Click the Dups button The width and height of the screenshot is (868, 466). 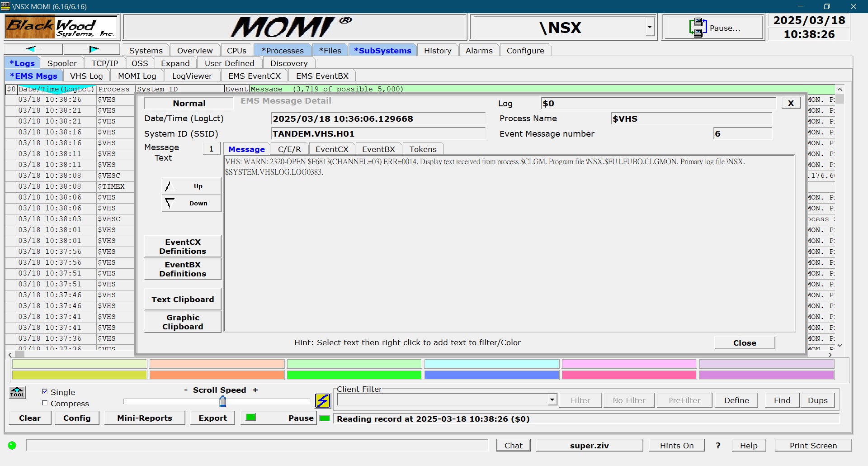[x=817, y=400]
